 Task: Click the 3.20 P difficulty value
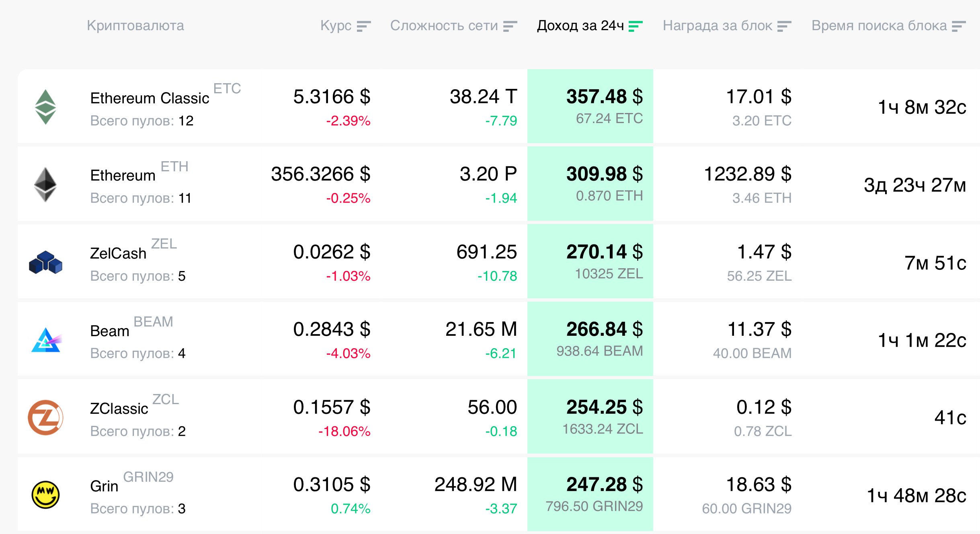(x=488, y=174)
